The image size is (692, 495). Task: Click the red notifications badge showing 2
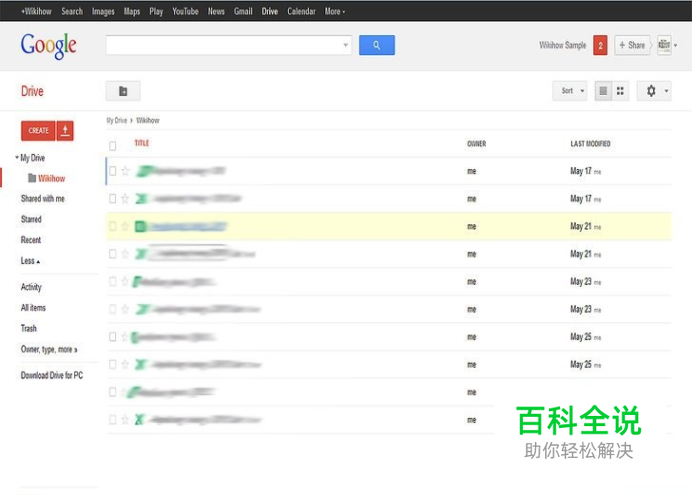(x=600, y=45)
